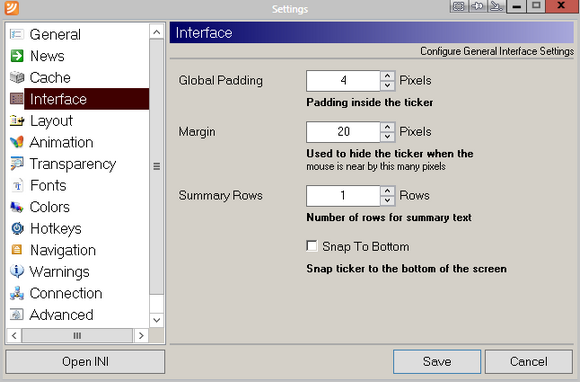Click the Connection network icon
This screenshot has height=382, width=580.
tap(17, 293)
